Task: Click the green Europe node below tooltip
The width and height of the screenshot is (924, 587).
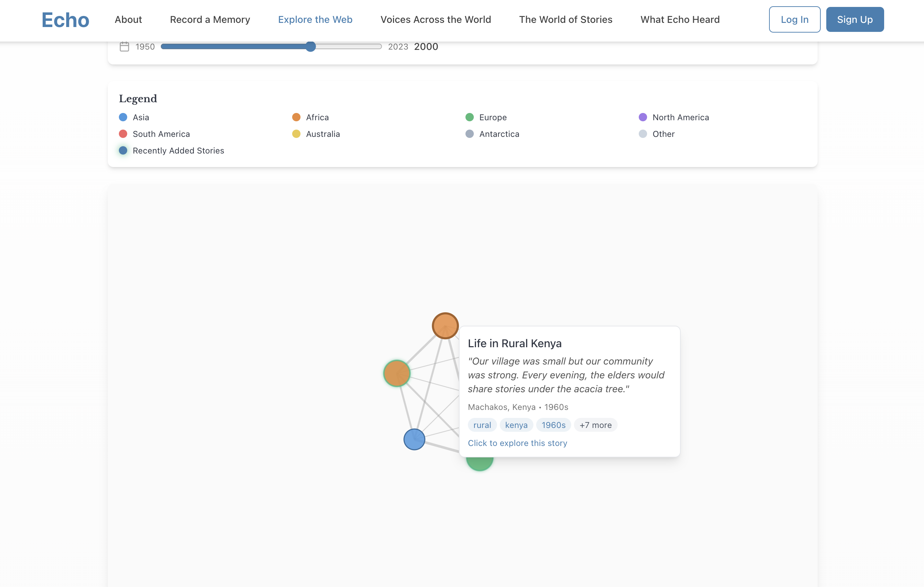Action: (x=479, y=464)
